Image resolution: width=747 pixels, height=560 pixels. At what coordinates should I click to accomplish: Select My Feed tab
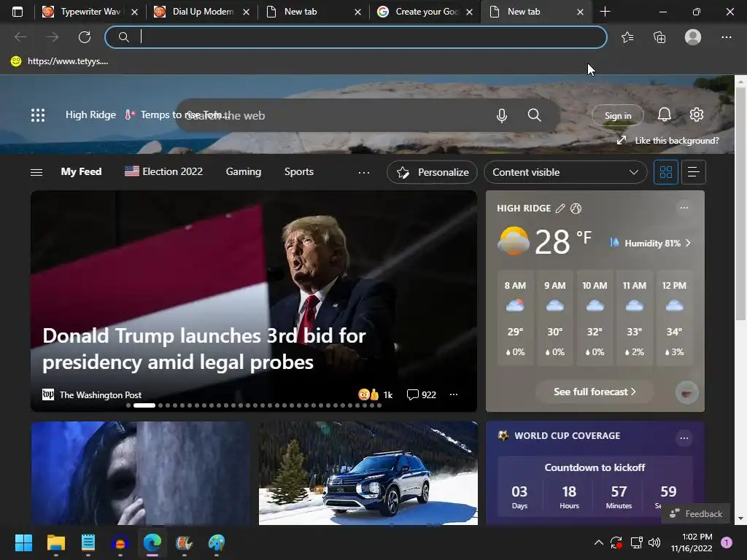click(x=81, y=172)
